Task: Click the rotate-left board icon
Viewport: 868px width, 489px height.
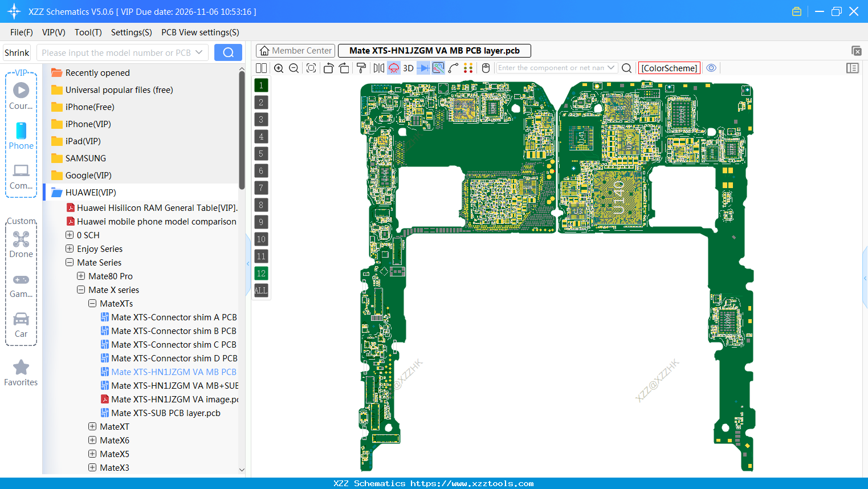Action: coord(329,68)
